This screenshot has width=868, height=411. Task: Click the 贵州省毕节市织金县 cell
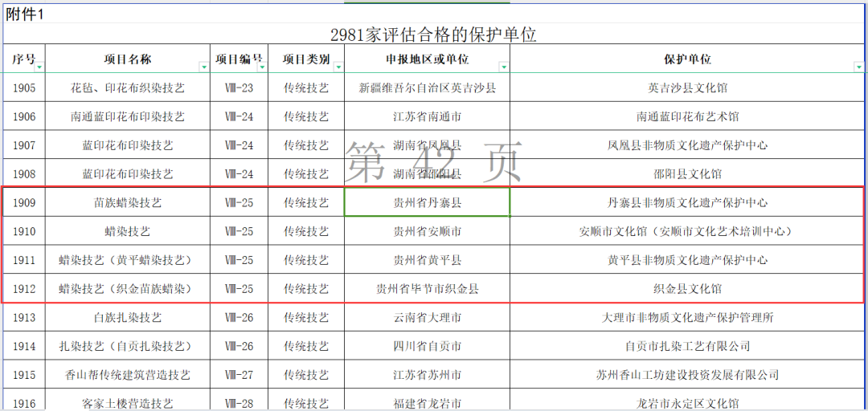tap(427, 288)
